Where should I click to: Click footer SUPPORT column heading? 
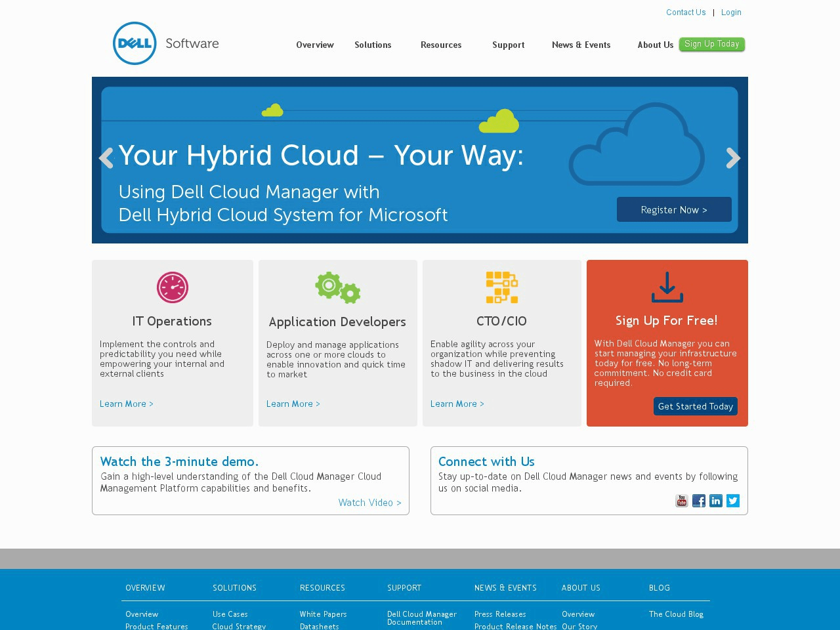coord(404,588)
